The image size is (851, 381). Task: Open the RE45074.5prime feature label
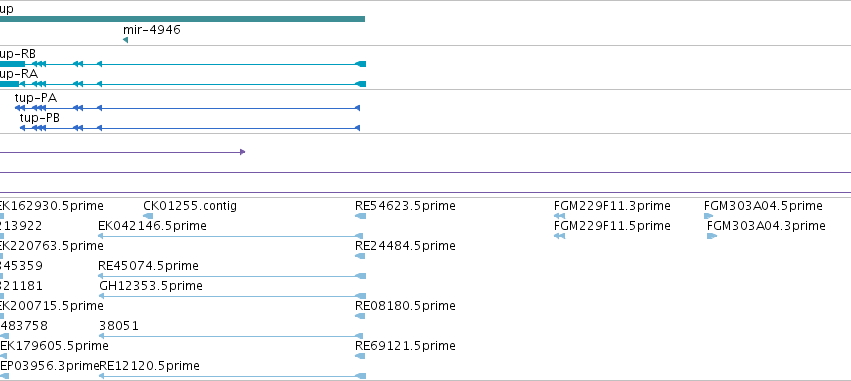tap(148, 266)
